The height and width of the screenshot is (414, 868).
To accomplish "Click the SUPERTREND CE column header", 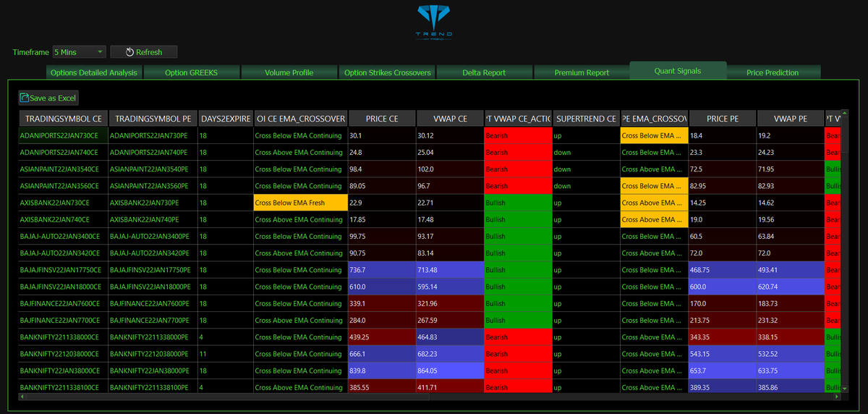I will [x=585, y=118].
